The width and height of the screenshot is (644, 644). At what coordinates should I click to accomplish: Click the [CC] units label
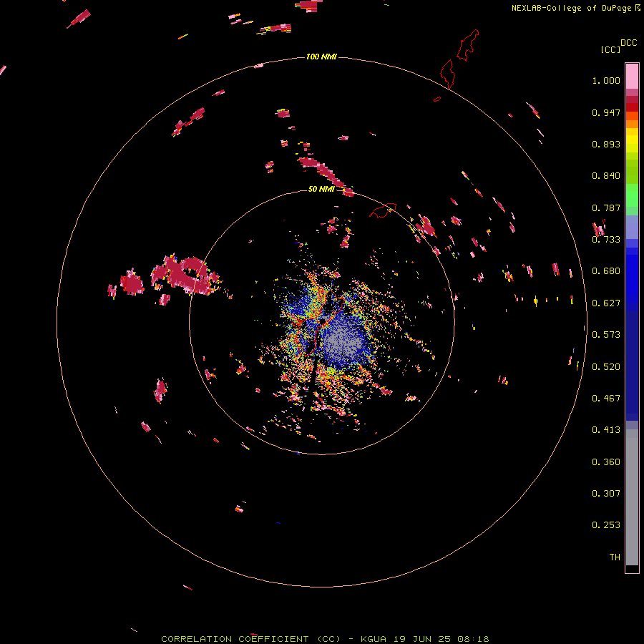click(610, 49)
